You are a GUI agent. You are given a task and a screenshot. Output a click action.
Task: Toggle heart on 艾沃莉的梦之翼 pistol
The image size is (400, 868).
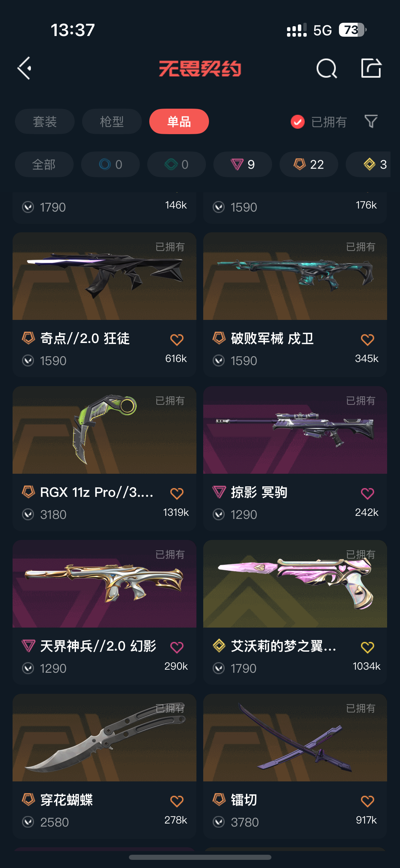click(367, 647)
